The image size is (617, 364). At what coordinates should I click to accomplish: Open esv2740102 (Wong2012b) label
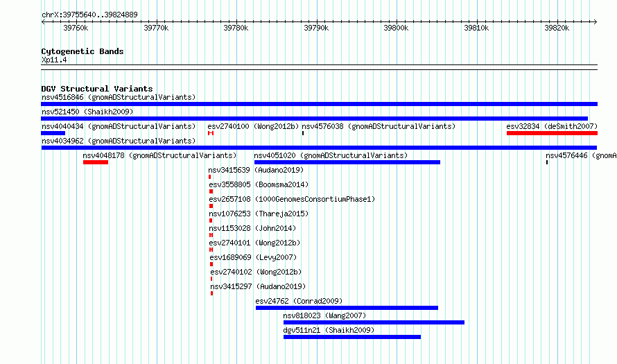[256, 272]
